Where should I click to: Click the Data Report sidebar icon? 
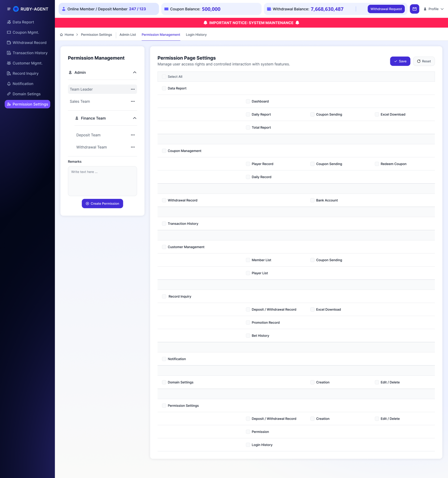9,22
